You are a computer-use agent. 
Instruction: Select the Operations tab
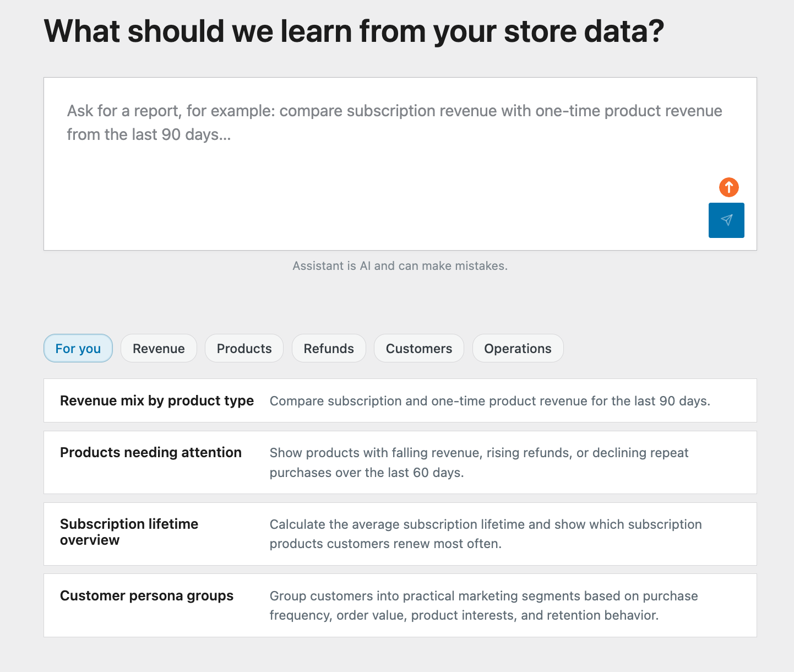click(518, 348)
